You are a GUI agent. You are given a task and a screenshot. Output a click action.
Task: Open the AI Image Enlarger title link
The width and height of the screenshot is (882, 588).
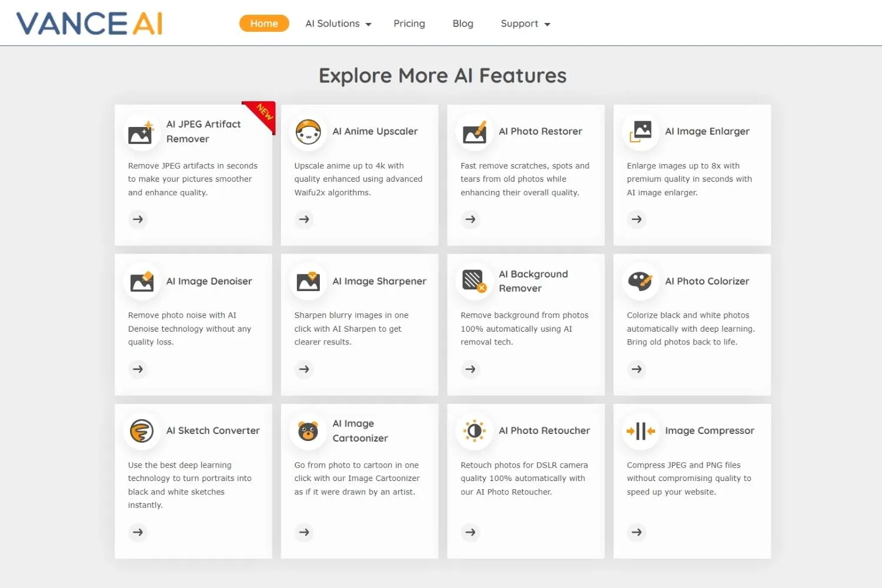point(707,131)
